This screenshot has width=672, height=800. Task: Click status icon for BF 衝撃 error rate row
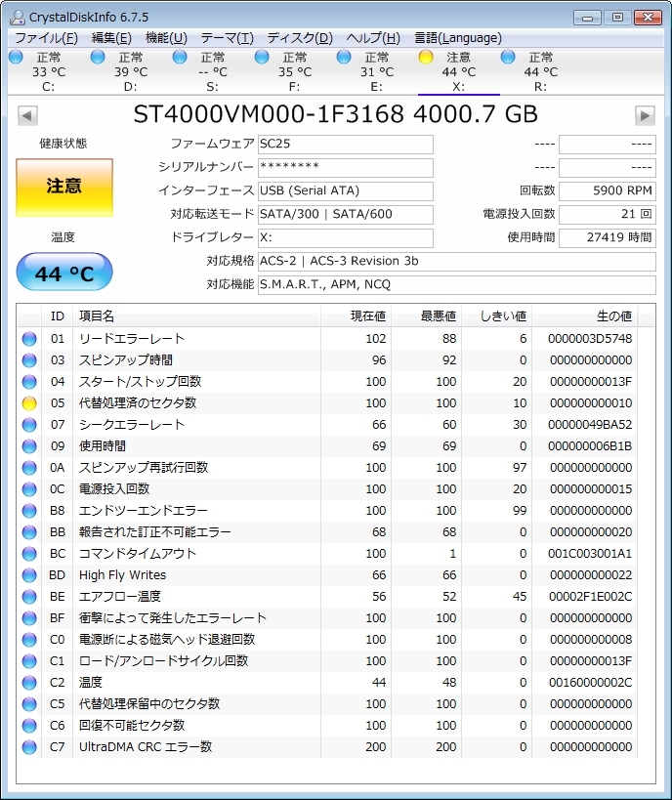[x=29, y=618]
